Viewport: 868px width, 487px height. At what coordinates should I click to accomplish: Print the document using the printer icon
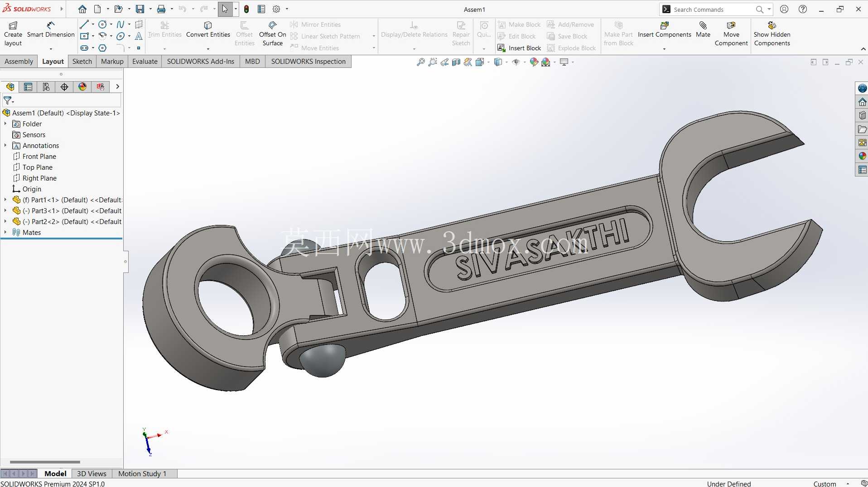pyautogui.click(x=161, y=9)
